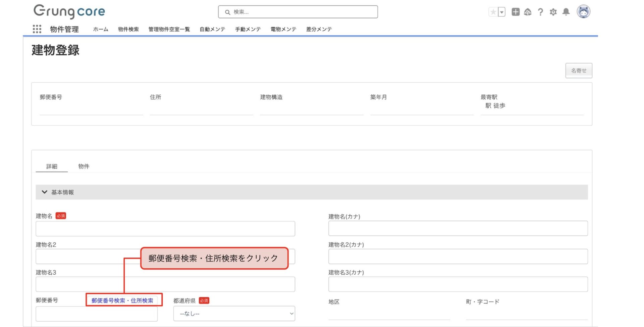644x327 pixels.
Task: Open 物件検索 in the navigation bar
Action: click(x=128, y=29)
